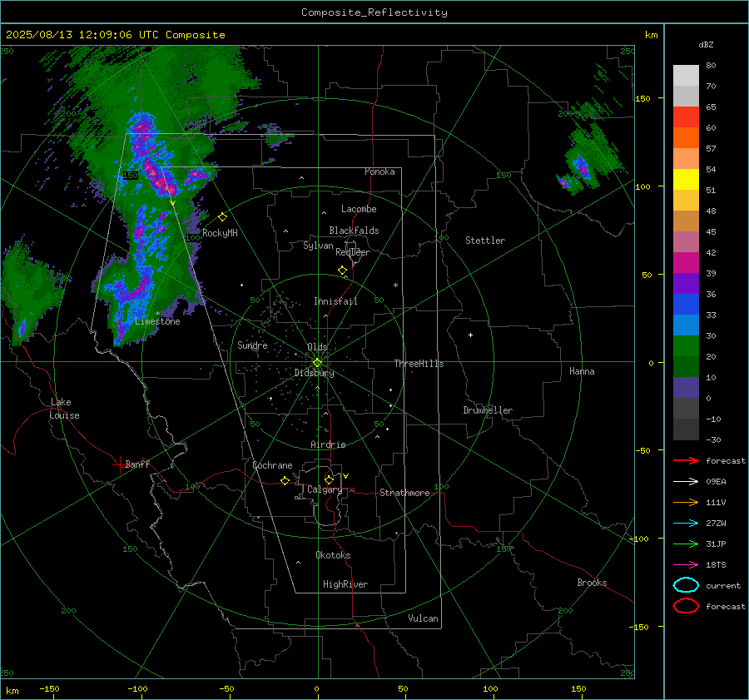Screen dimensions: 749x700
Task: Click the red cross marker at Banff
Action: pos(119,464)
